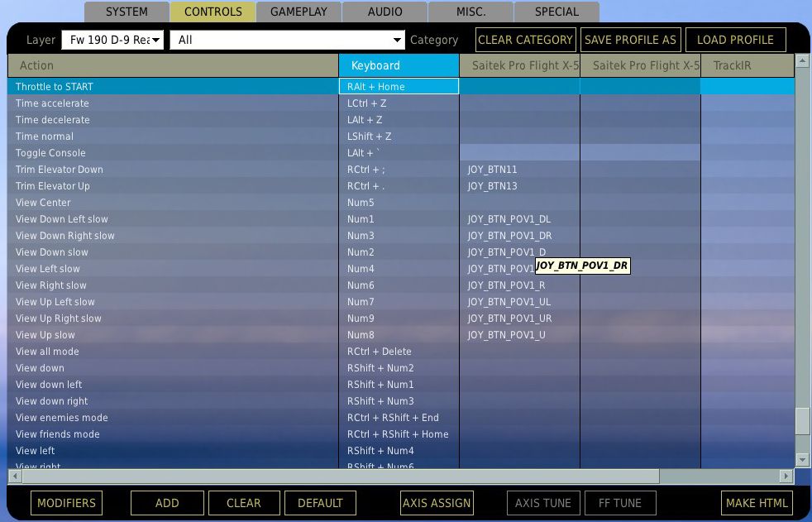Open the MODIFIERS panel button
The height and width of the screenshot is (522, 812).
click(x=67, y=502)
